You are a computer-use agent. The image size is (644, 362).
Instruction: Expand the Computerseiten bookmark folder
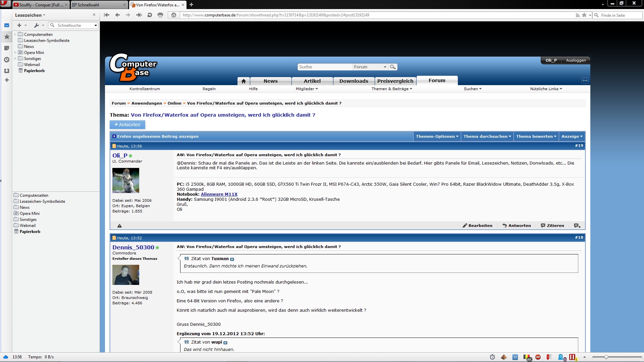pyautogui.click(x=15, y=35)
